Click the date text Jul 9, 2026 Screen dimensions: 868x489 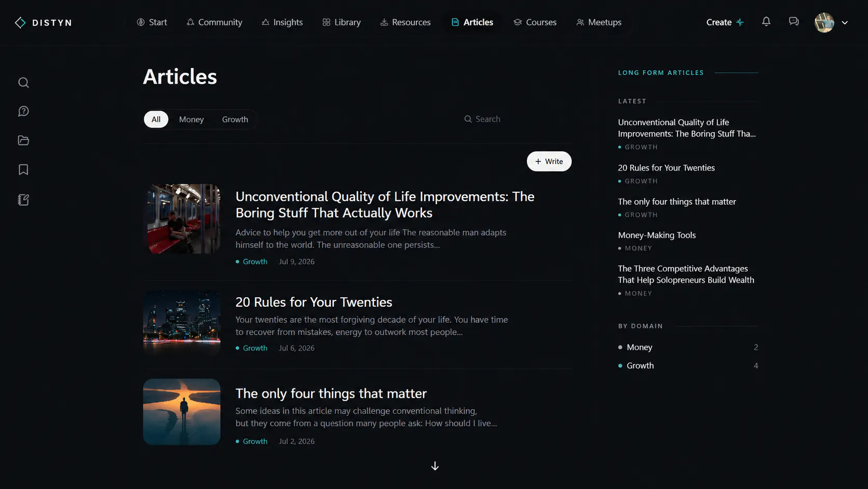point(296,261)
